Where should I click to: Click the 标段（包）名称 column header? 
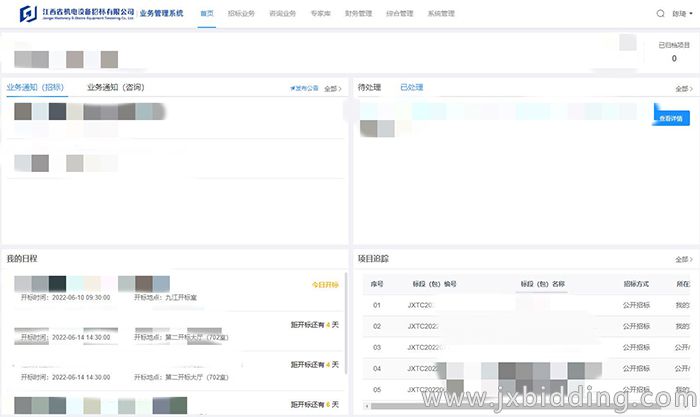coord(543,284)
